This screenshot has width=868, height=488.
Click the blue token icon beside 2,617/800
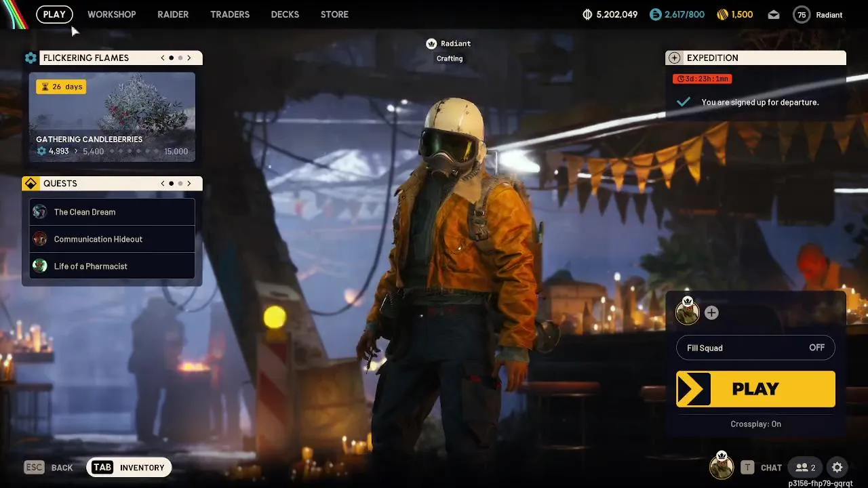pyautogui.click(x=655, y=14)
